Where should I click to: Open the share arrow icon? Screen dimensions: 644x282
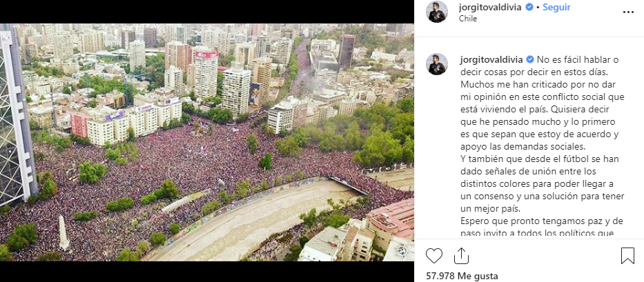pos(461,256)
